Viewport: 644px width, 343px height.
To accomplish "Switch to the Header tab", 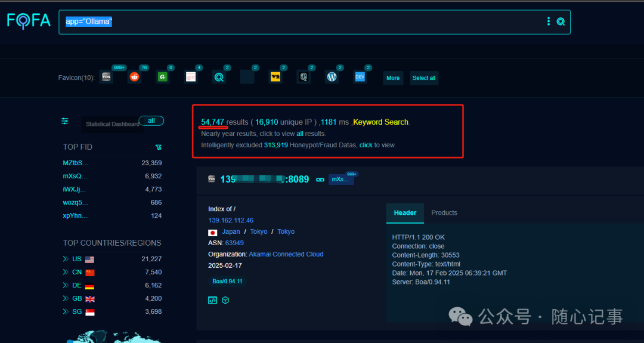I will click(405, 213).
